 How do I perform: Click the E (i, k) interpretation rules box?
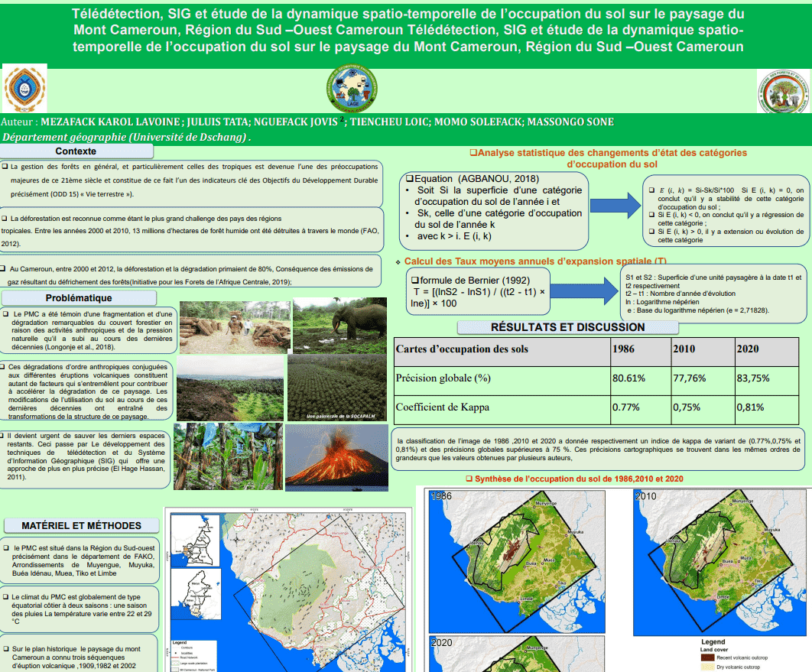(x=725, y=211)
